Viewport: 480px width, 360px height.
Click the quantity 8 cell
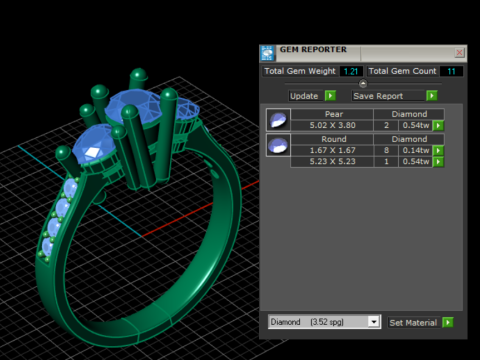pyautogui.click(x=386, y=150)
